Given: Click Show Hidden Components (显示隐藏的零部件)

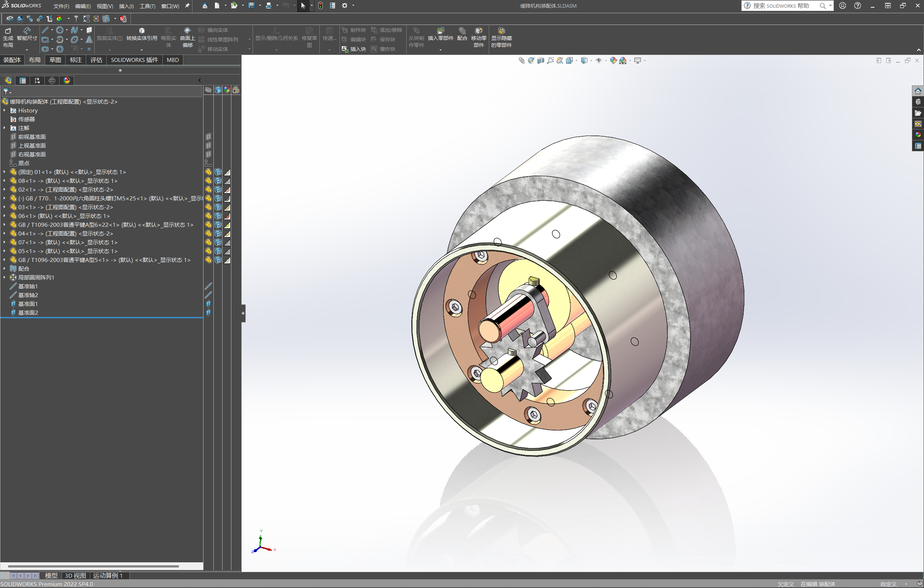Looking at the screenshot, I should [x=502, y=37].
